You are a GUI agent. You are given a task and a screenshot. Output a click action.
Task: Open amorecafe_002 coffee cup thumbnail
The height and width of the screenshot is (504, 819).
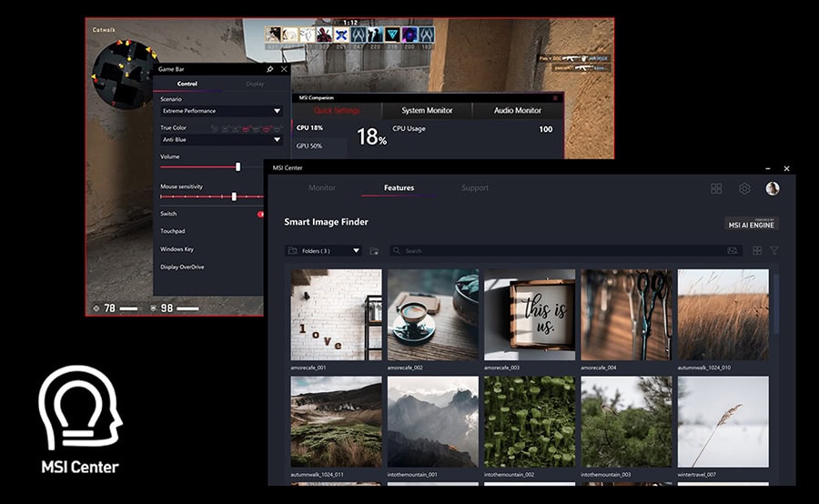tap(433, 315)
